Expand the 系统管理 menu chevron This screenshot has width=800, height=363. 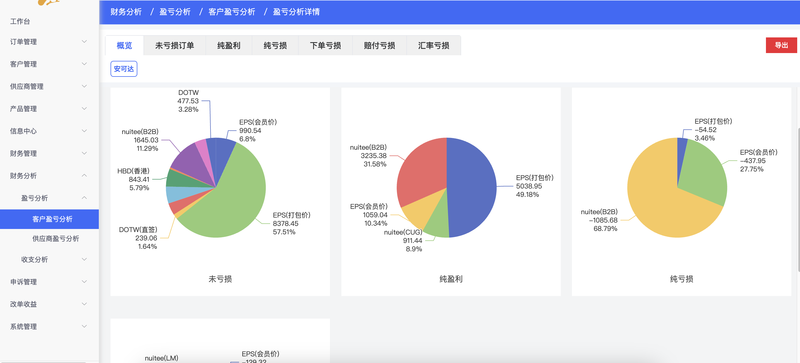84,326
